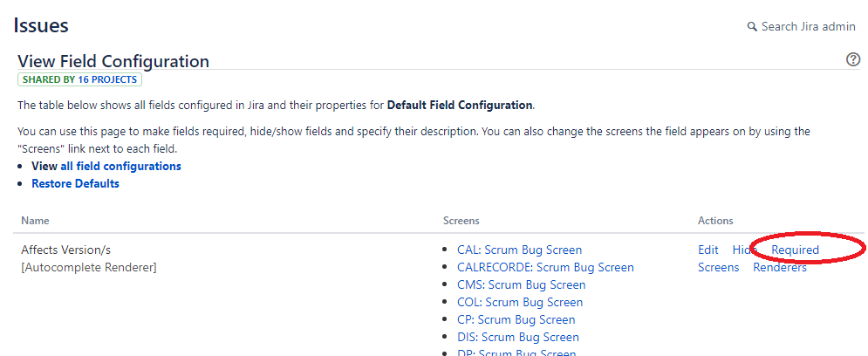
Task: Open CAL: Scrum Bug Screen link
Action: pos(519,250)
